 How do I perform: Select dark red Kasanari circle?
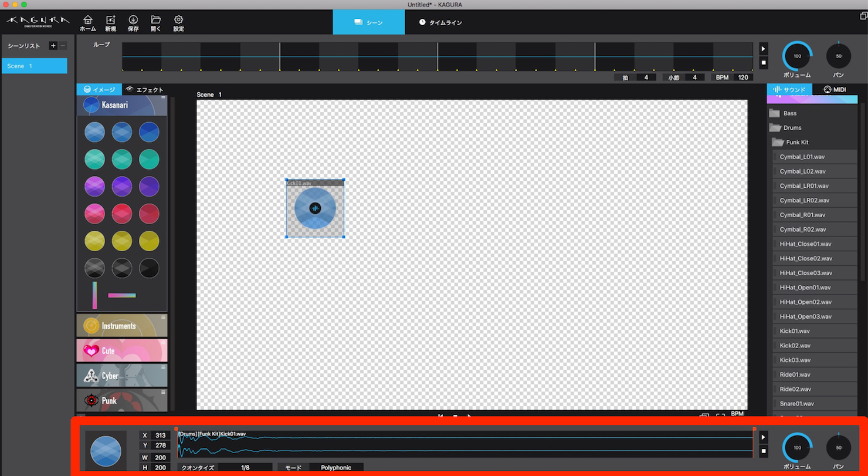pos(150,214)
